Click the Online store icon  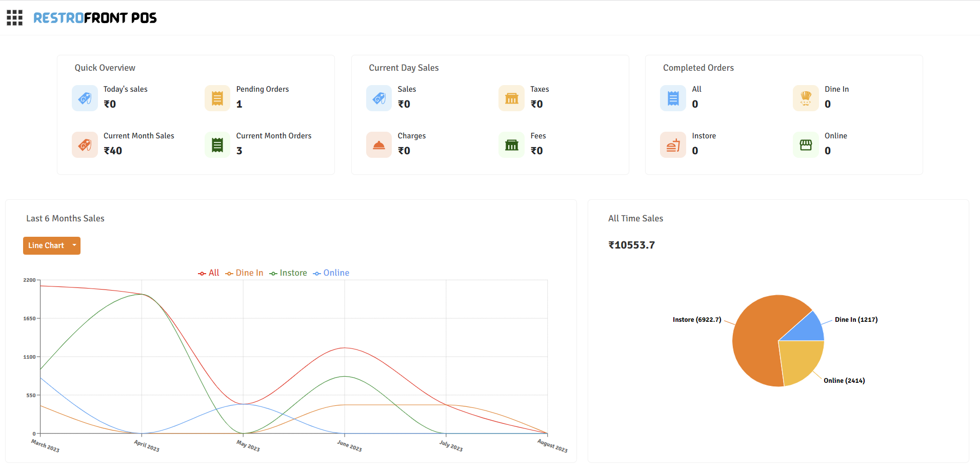[806, 145]
